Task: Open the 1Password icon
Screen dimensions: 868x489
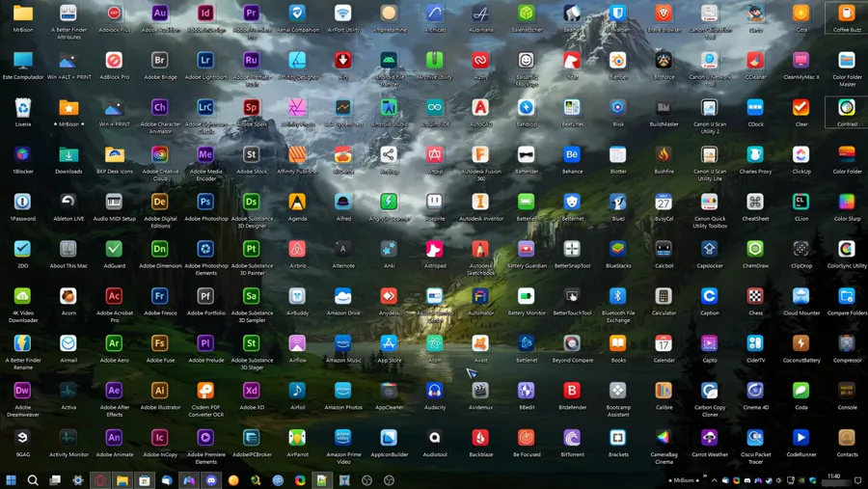Action: (x=22, y=203)
